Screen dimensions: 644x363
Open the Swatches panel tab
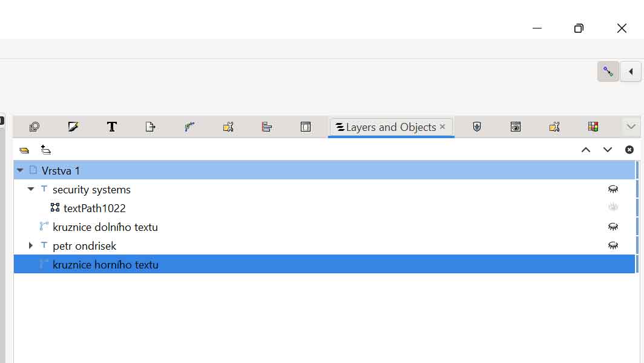[x=593, y=127]
